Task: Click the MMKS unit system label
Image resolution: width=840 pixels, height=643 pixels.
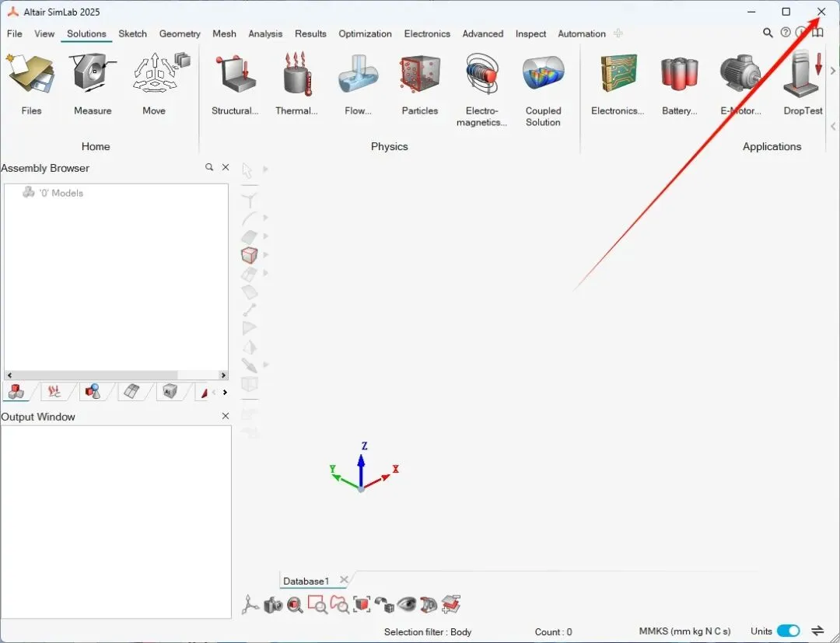Action: click(x=684, y=631)
